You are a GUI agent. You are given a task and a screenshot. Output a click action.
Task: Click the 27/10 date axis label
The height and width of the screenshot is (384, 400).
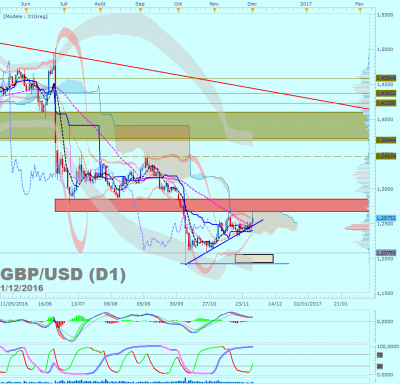pos(210,304)
